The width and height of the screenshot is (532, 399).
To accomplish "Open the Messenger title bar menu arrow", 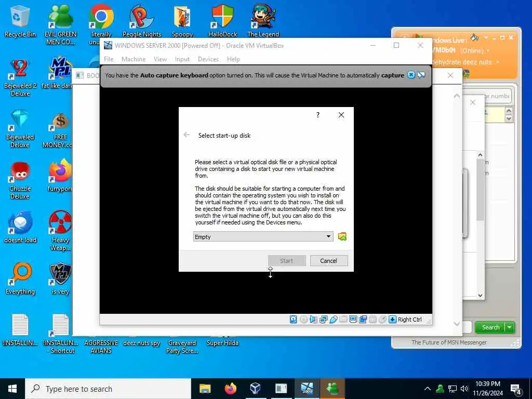I will [486, 37].
